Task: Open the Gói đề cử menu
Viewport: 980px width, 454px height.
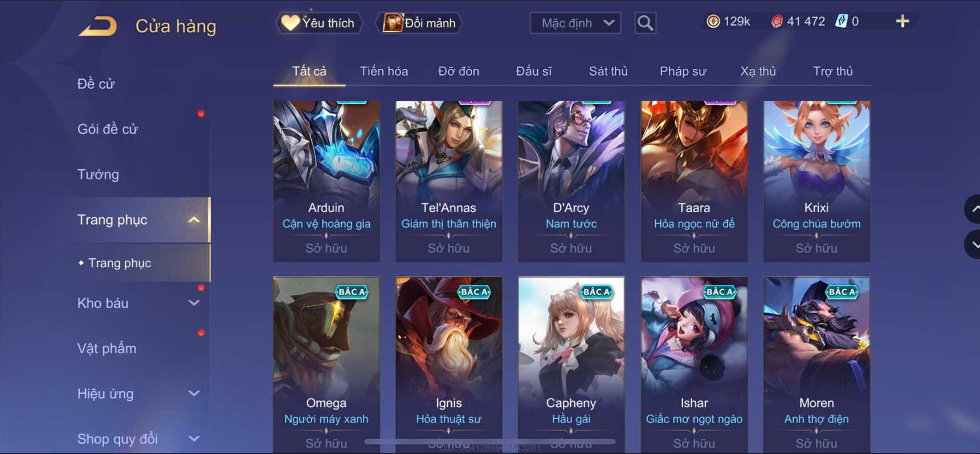Action: tap(108, 129)
